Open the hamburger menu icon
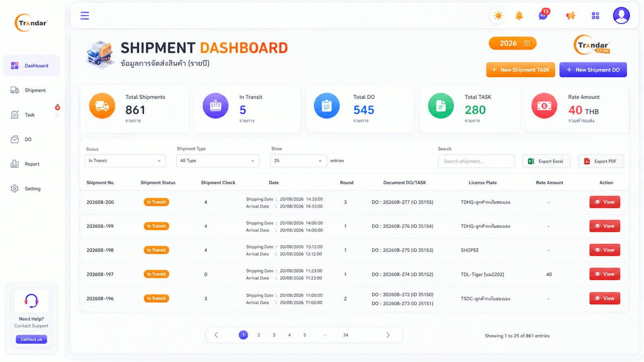The width and height of the screenshot is (644, 362). tap(85, 16)
